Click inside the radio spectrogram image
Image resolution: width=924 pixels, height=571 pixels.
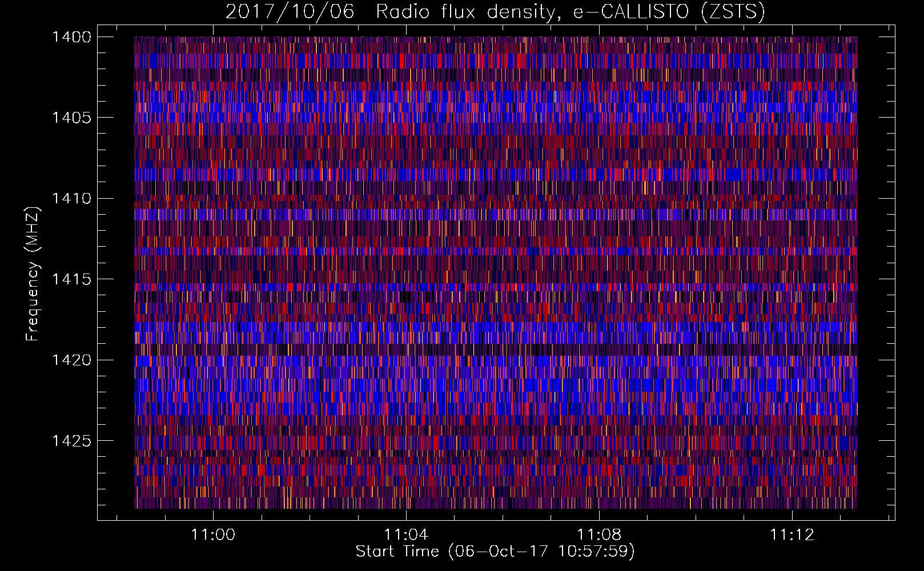click(496, 272)
